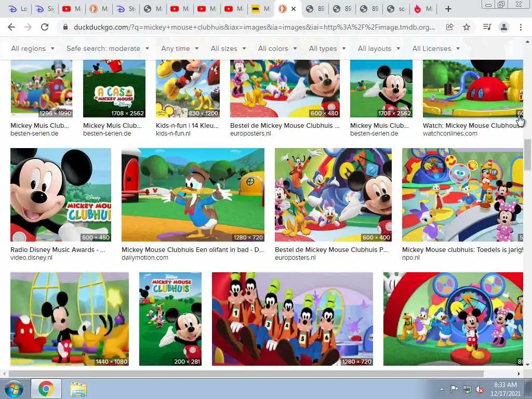Viewport: 532px width, 399px height.
Task: Open Safe search: moderate dropdown
Action: tap(108, 48)
